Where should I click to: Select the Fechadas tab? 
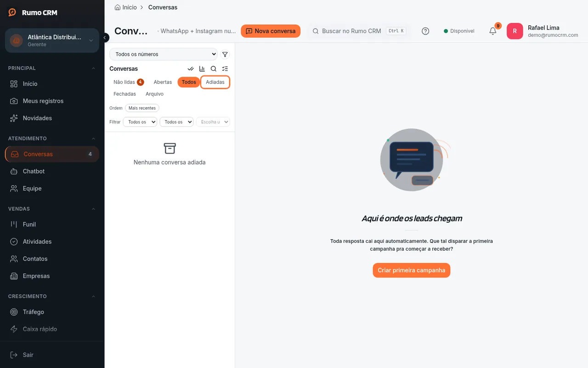pyautogui.click(x=125, y=94)
